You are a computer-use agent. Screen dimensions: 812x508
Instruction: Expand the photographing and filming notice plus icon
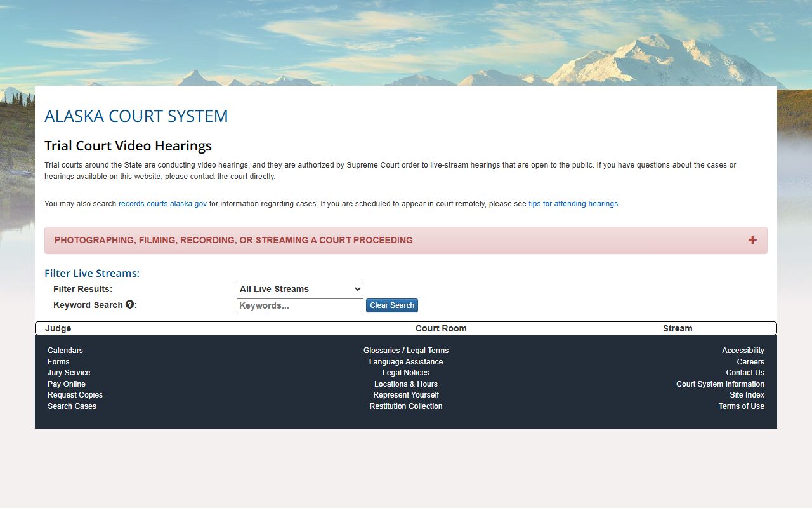[752, 240]
